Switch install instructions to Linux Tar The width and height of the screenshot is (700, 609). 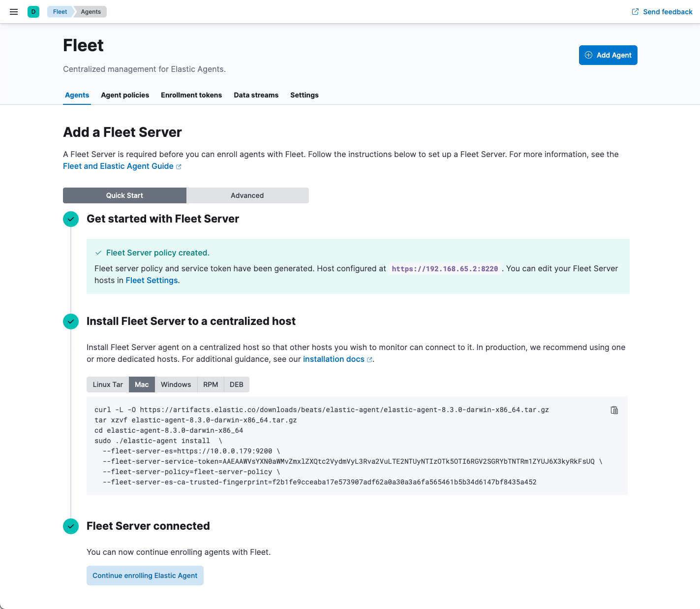pos(107,385)
